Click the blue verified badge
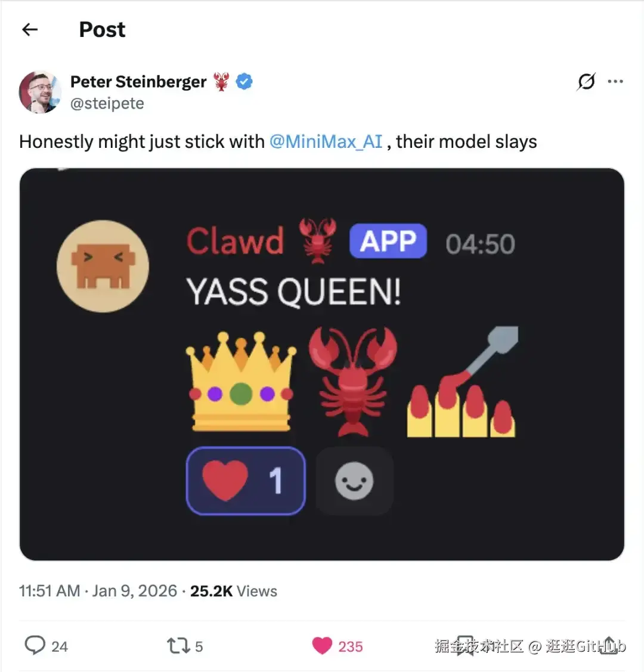Image resolution: width=644 pixels, height=672 pixels. coord(244,82)
